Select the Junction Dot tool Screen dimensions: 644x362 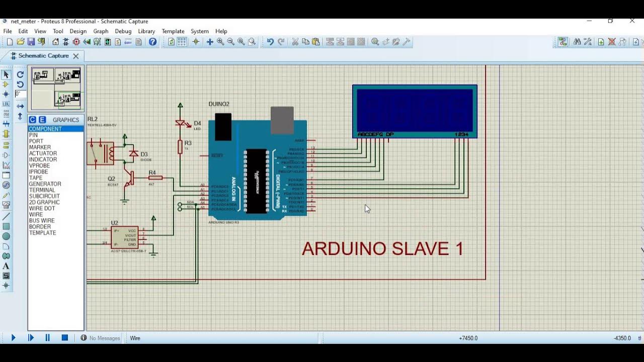click(x=6, y=94)
